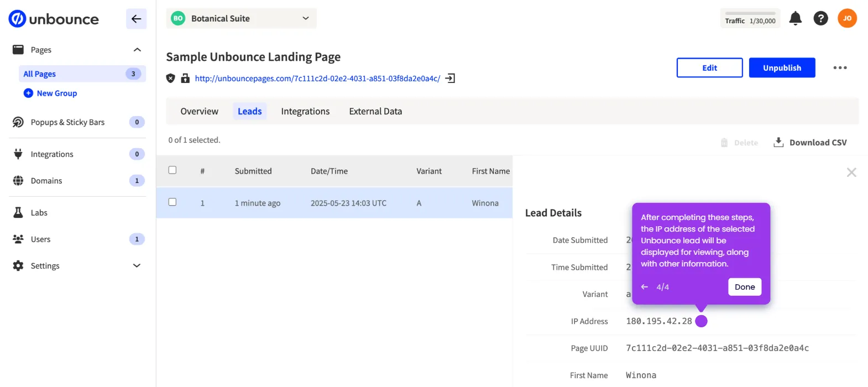
Task: Click the '1 minute ago' cell
Action: click(258, 203)
